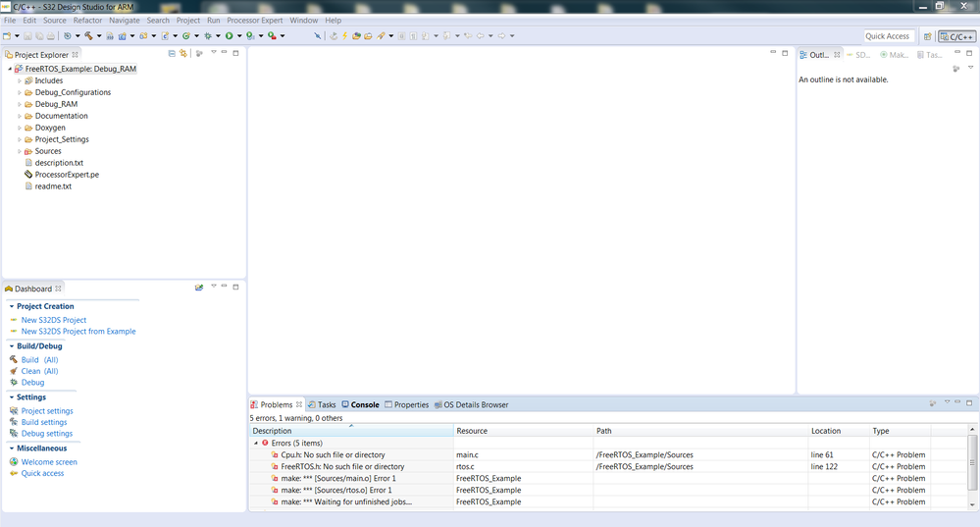
Task: Open dropdown arrow next to Run icon
Action: (x=239, y=35)
